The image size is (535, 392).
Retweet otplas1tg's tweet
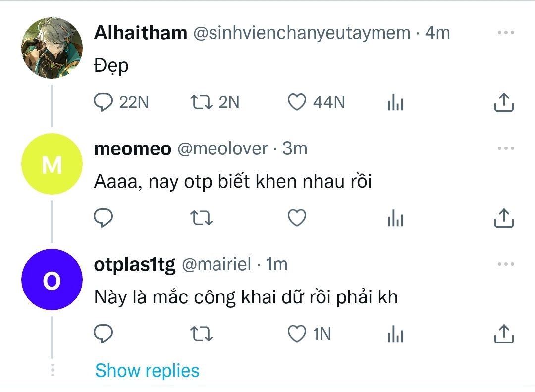pyautogui.click(x=202, y=335)
